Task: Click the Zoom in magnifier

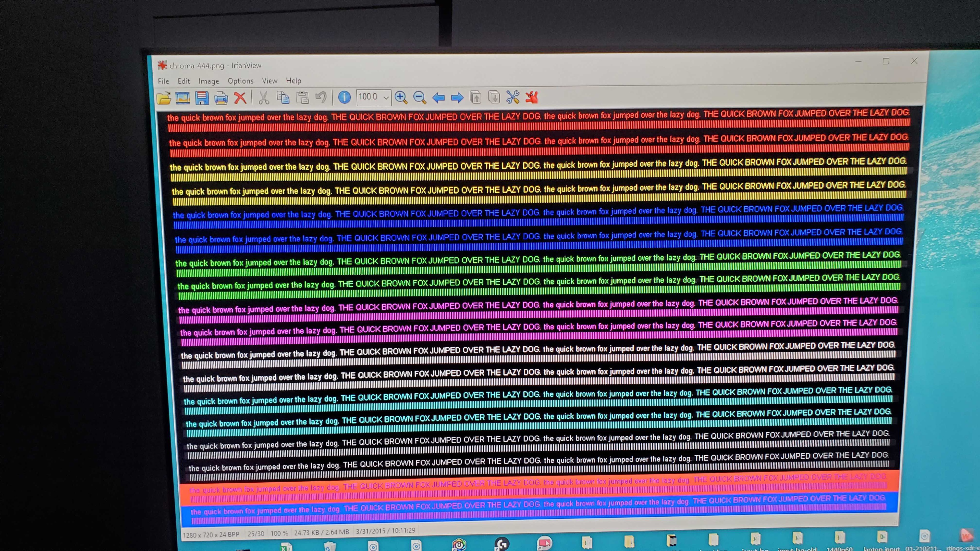Action: (401, 97)
